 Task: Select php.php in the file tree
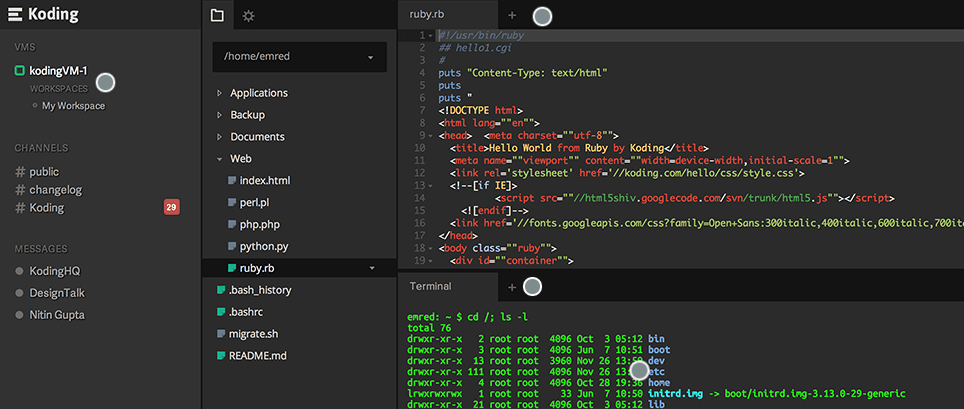click(260, 224)
